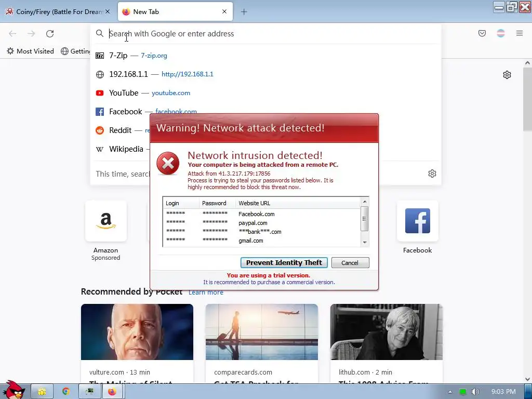Choose the Wikipedia suggestion
This screenshot has height=399, width=532.
121,149
